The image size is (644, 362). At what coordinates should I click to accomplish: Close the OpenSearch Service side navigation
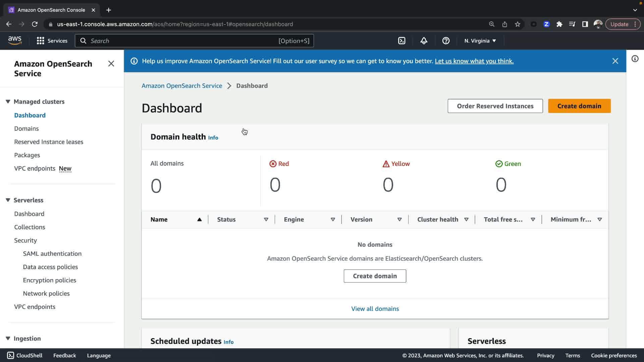tap(111, 64)
